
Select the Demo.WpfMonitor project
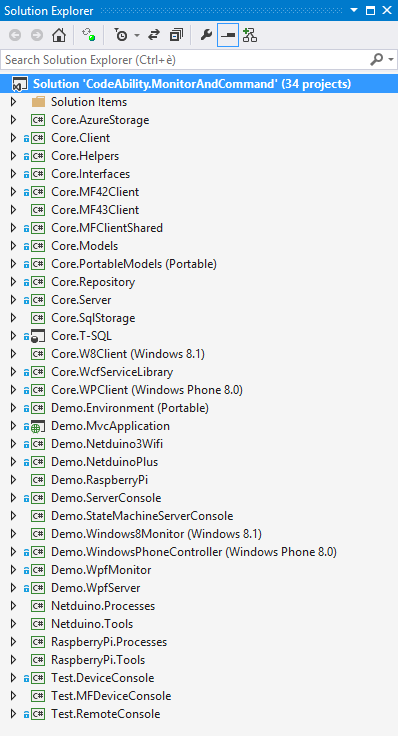tap(101, 570)
